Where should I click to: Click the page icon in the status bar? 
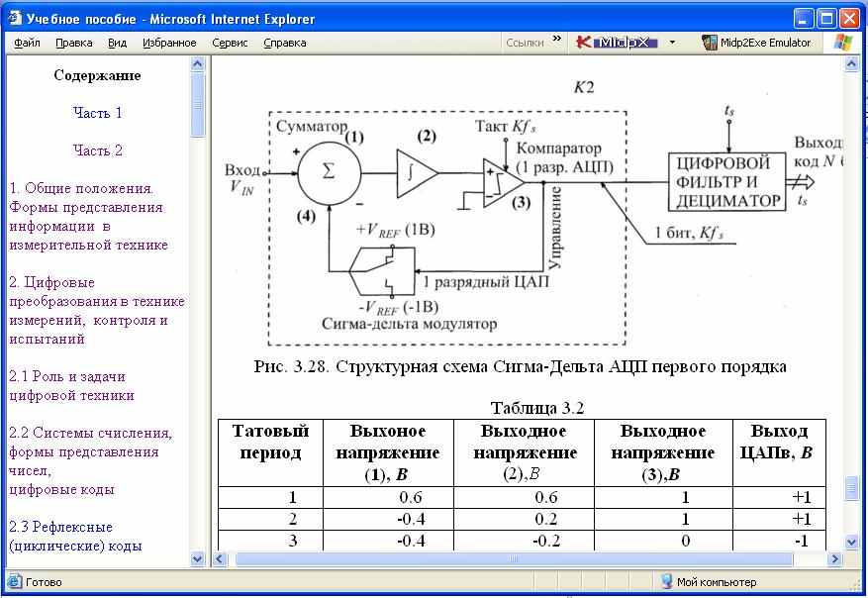pyautogui.click(x=15, y=582)
